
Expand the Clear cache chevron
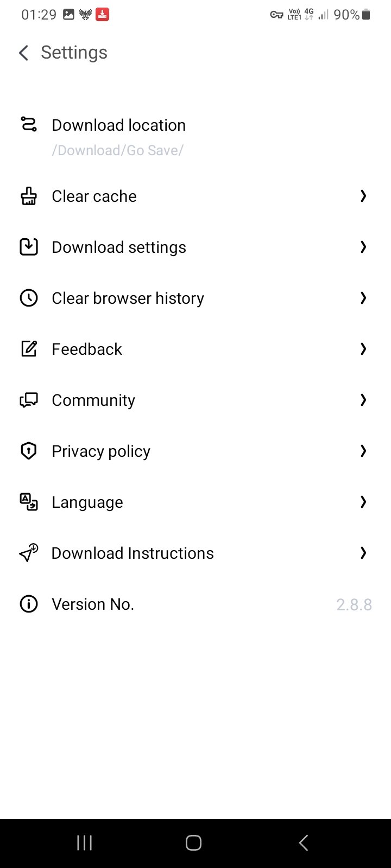363,196
